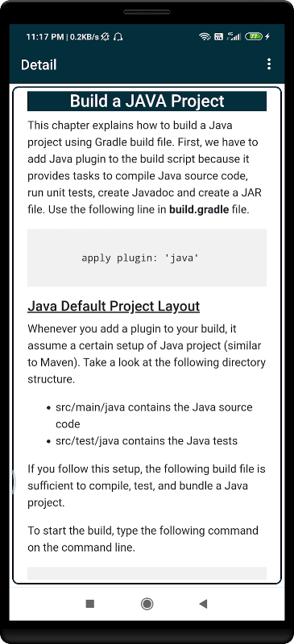Click the Build a JAVA Project heading
The image size is (294, 644).
(147, 101)
